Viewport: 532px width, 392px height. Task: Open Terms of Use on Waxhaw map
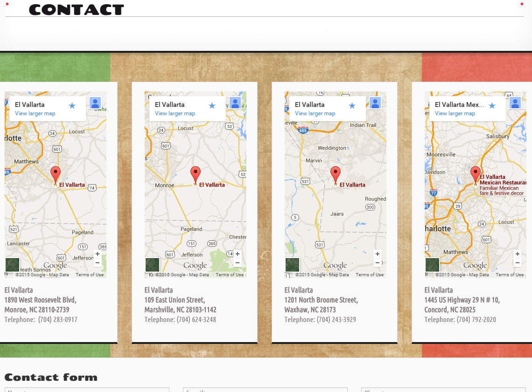[370, 274]
